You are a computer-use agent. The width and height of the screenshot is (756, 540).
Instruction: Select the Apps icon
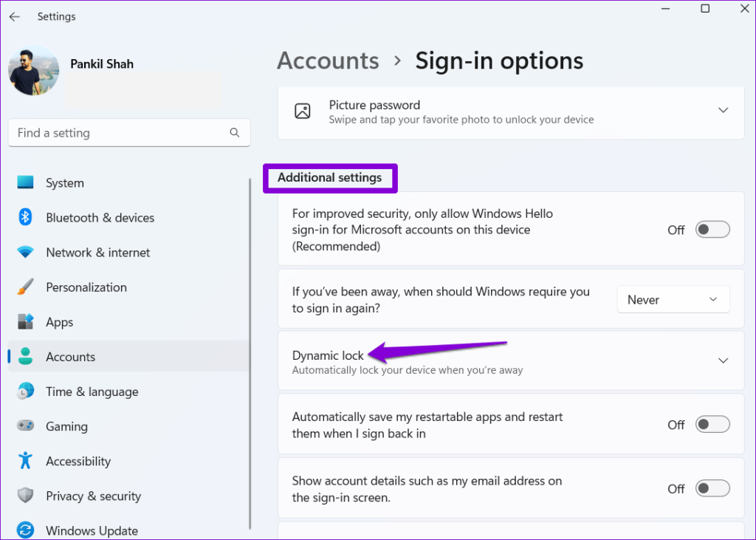coord(24,321)
